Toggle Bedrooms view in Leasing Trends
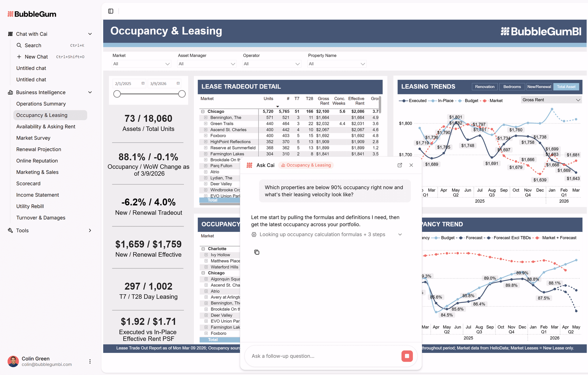Image resolution: width=588 pixels, height=375 pixels. click(512, 86)
